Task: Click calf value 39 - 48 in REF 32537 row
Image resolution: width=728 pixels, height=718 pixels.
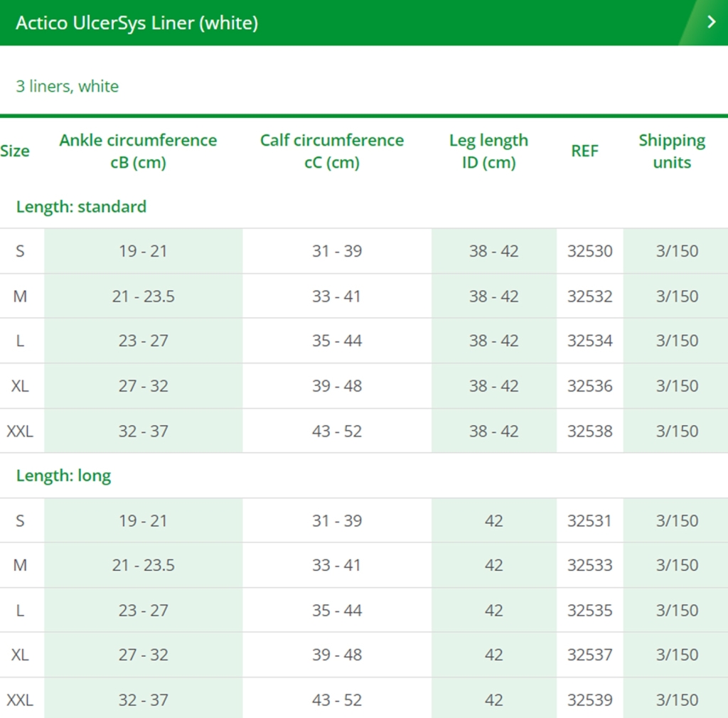Action: point(336,655)
